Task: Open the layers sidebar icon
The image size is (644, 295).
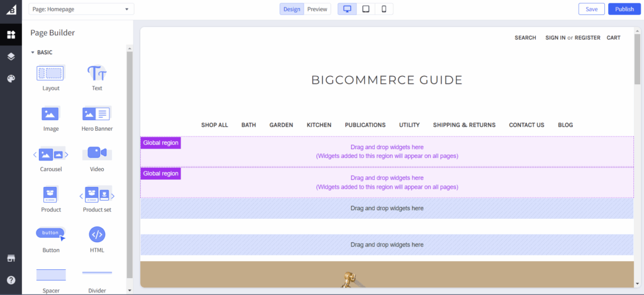Action: 11,57
